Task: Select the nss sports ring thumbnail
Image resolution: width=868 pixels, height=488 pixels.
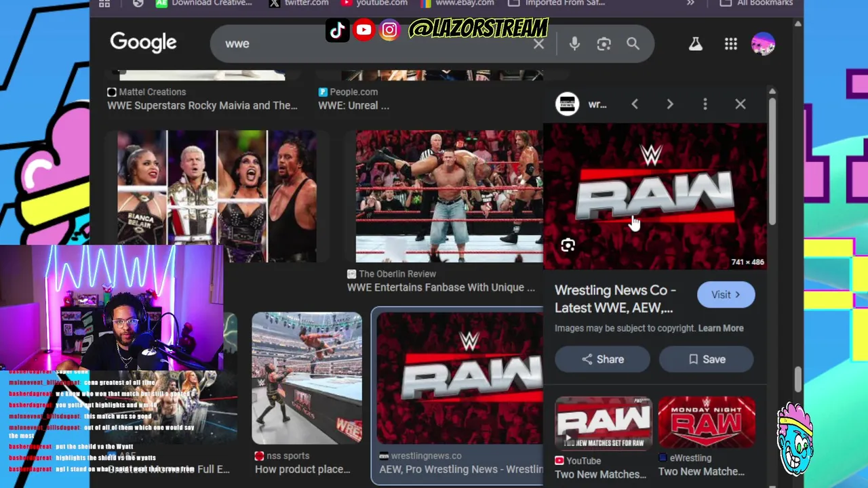Action: [307, 378]
